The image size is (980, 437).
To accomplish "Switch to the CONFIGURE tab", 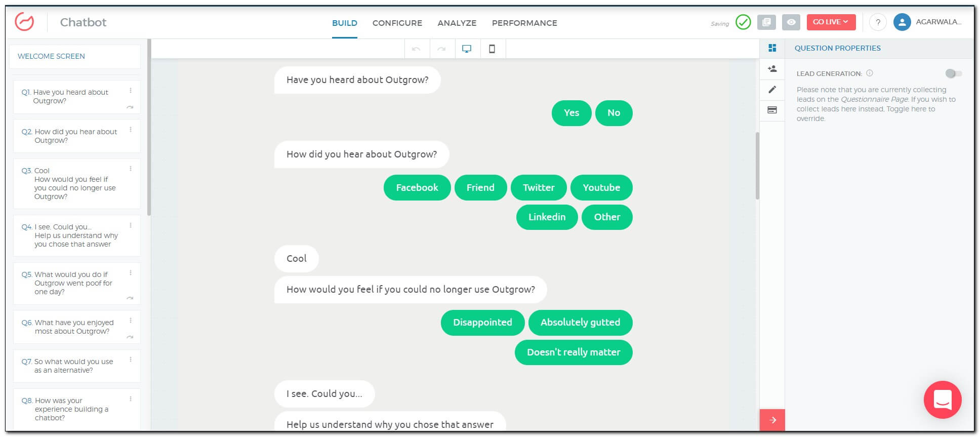I will tap(397, 23).
